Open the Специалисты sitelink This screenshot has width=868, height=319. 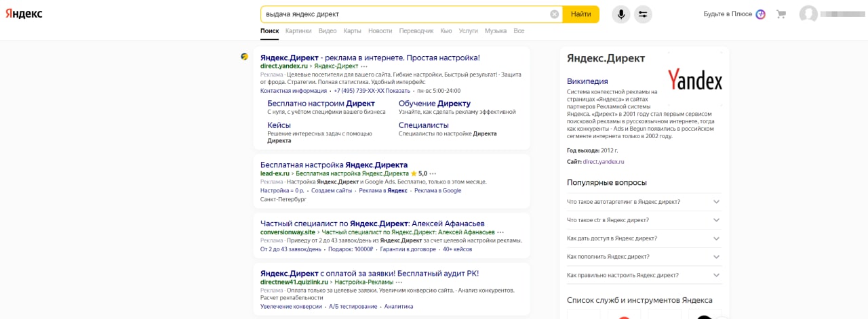pyautogui.click(x=424, y=125)
